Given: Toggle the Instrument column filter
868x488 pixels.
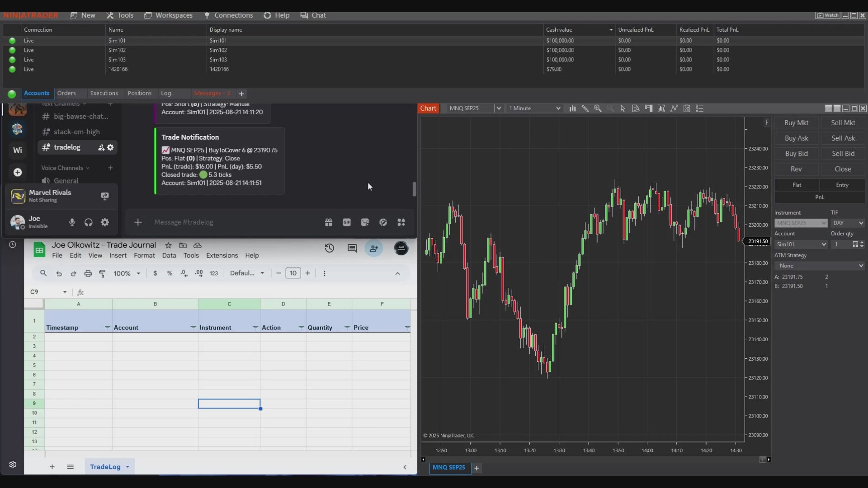Looking at the screenshot, I should click(255, 328).
